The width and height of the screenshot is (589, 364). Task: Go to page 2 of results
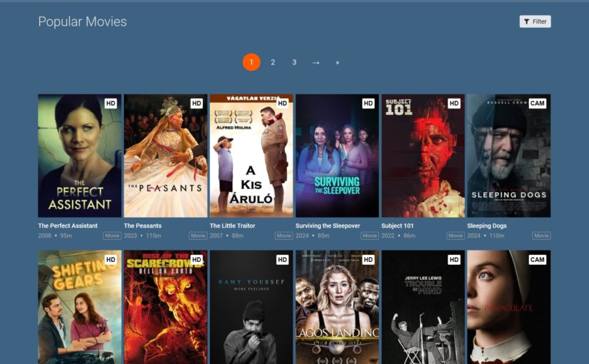(273, 63)
